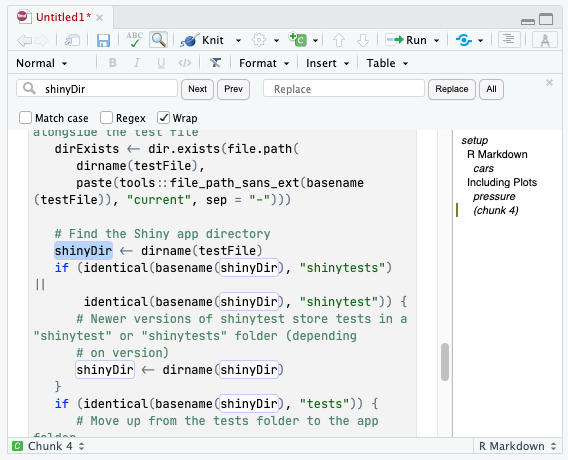Click the "shinytests" string in code
Image resolution: width=568 pixels, height=460 pixels.
coord(342,268)
